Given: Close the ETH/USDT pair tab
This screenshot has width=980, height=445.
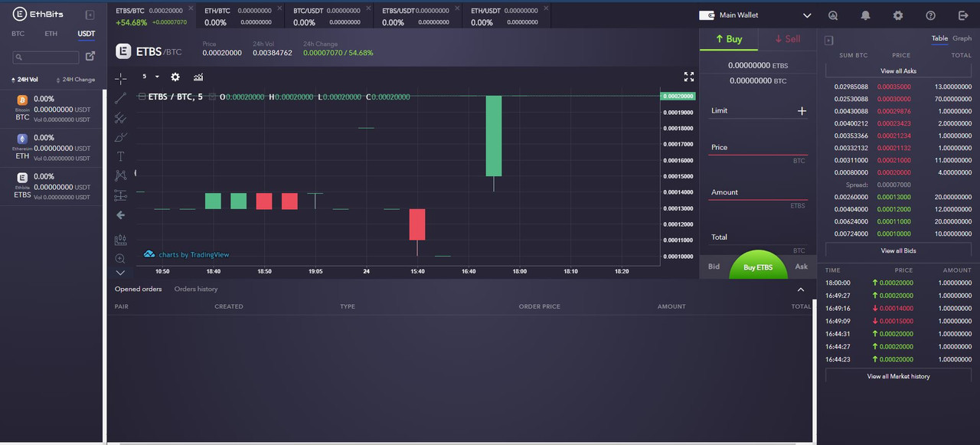Looking at the screenshot, I should coord(546,8).
